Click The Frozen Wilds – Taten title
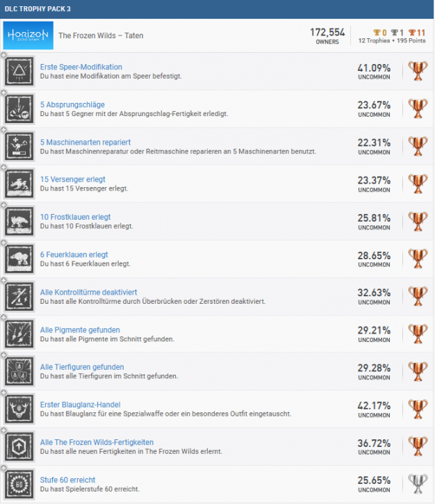Image resolution: width=435 pixels, height=504 pixels. click(101, 35)
